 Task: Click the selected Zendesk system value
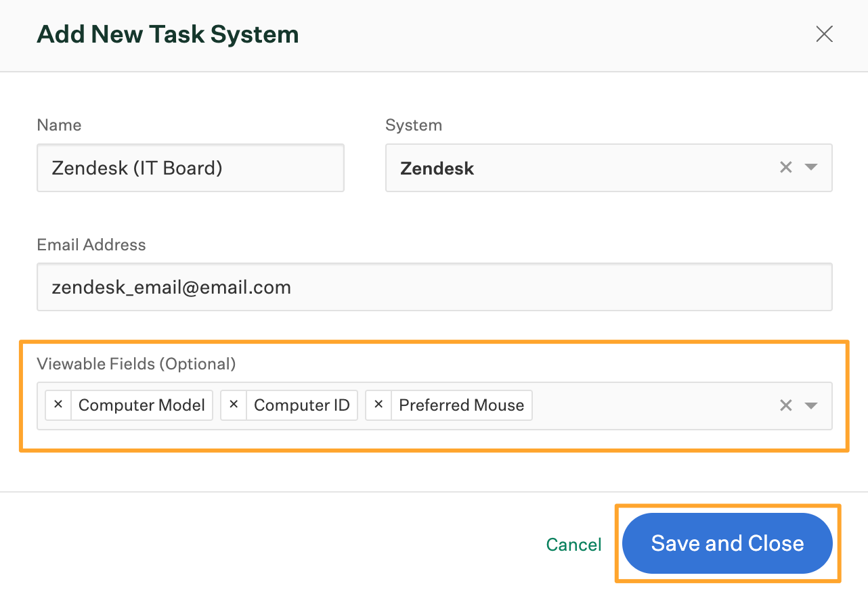[x=437, y=168]
